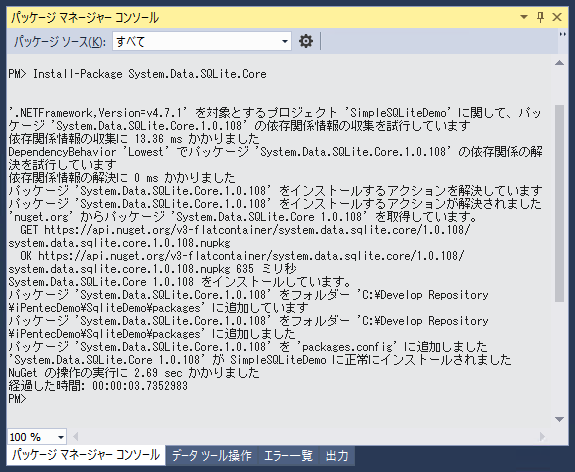
Task: Click the horizontal scrollbar right arrow
Action: [x=542, y=436]
